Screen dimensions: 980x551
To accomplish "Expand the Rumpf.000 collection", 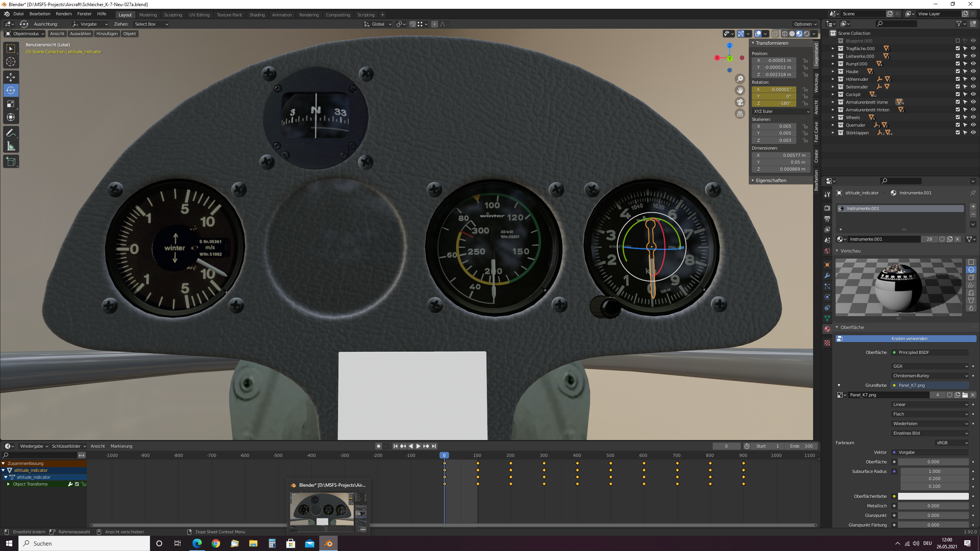I will (833, 64).
